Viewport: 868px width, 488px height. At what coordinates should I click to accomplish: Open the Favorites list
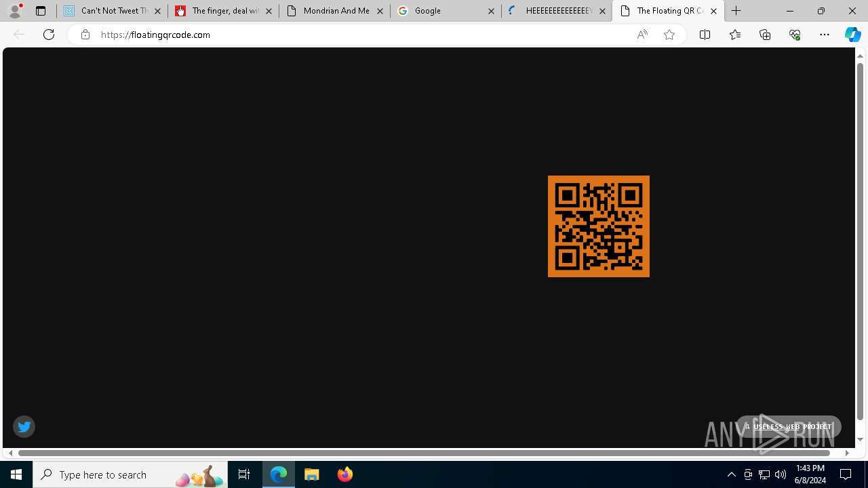(x=735, y=35)
